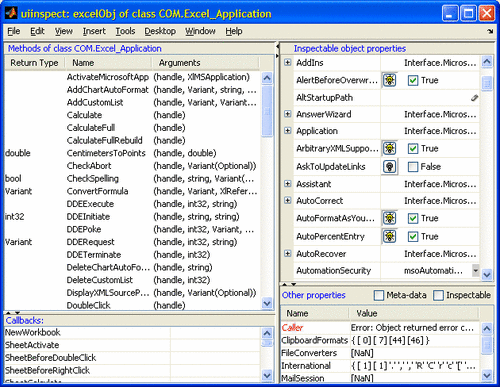
Task: Click the dock arrow at menu bar right
Action: click(490, 31)
